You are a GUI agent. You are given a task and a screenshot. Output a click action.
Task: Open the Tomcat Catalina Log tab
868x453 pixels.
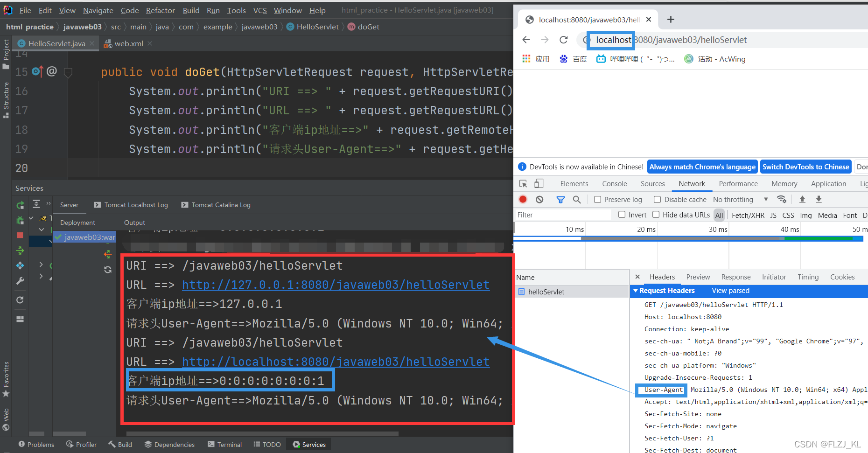tap(216, 205)
